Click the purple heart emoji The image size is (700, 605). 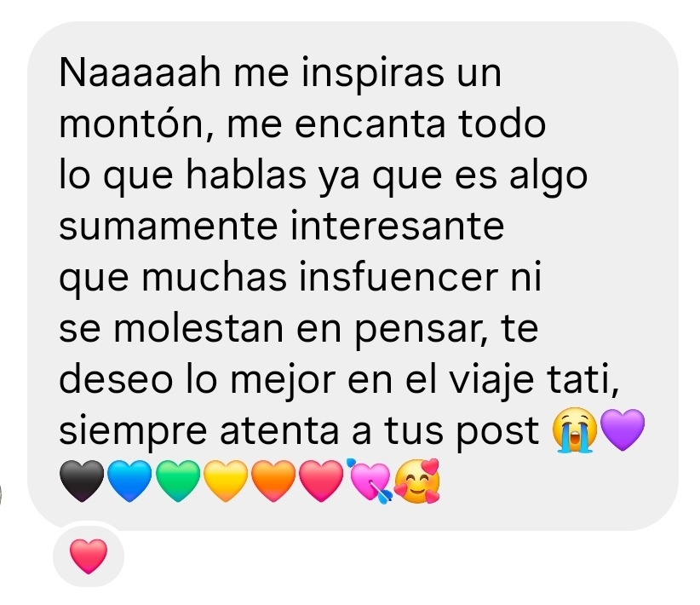623,429
